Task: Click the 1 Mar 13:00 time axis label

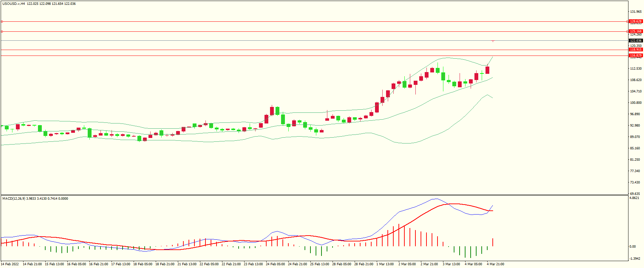Action: (x=385, y=264)
